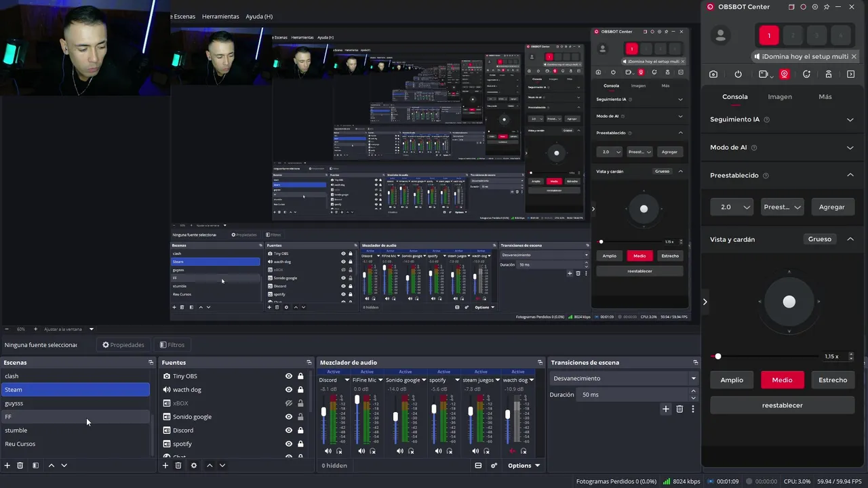The height and width of the screenshot is (488, 868).
Task: Hide the Discord source
Action: pos(289,430)
